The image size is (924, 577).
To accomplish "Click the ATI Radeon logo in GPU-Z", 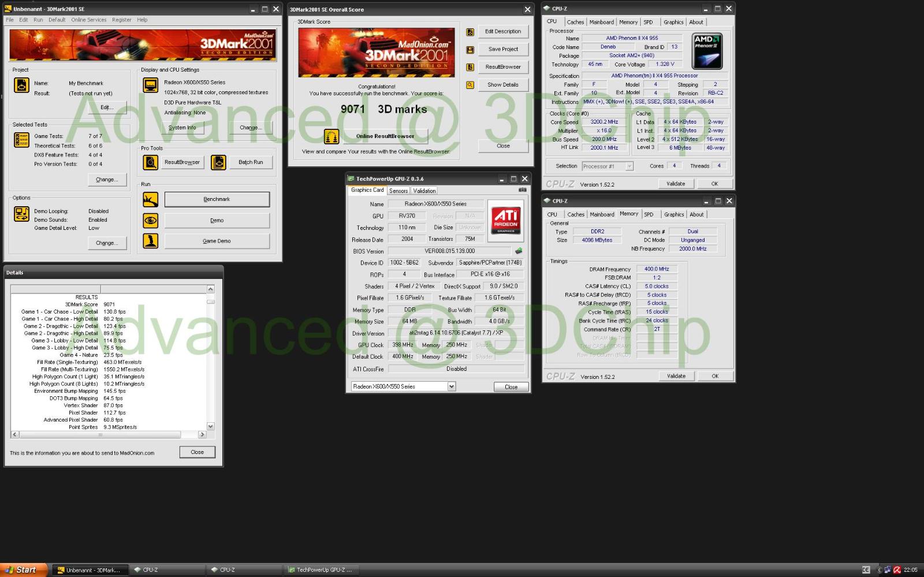I will pos(506,221).
